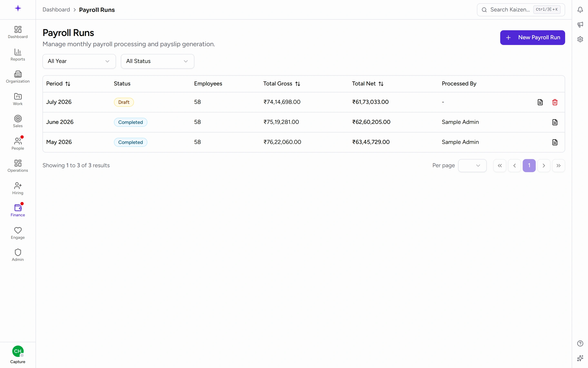Click total gross ₹74,14,698.00
This screenshot has height=368, width=588.
click(282, 102)
